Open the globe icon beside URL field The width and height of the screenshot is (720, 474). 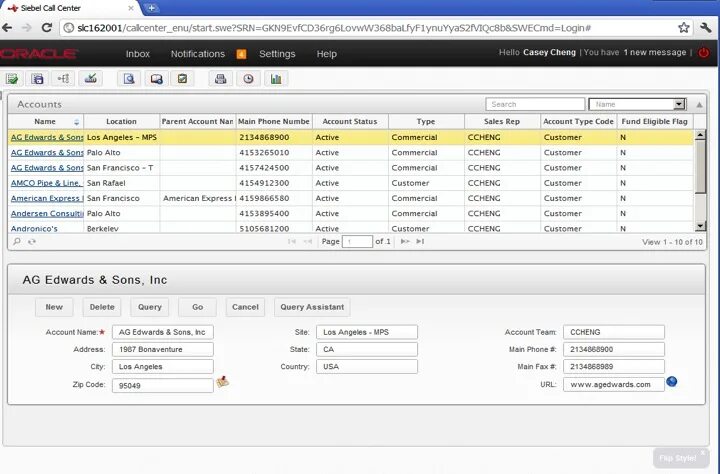[671, 381]
